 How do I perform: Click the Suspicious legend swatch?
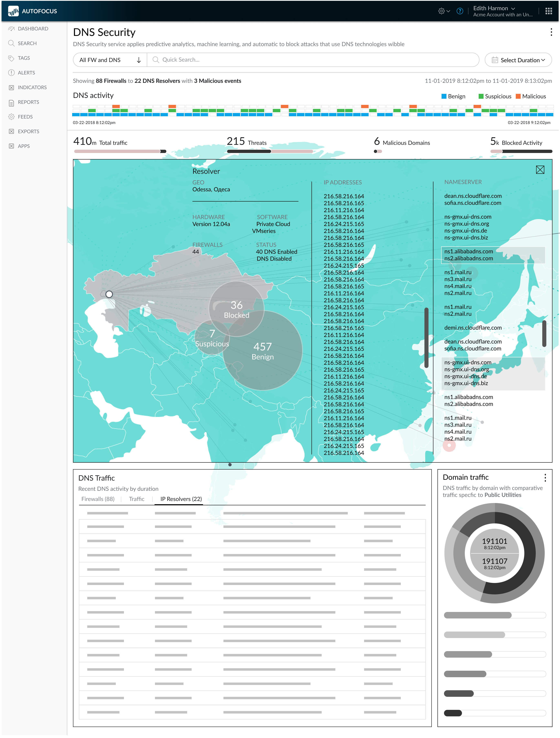coord(481,96)
